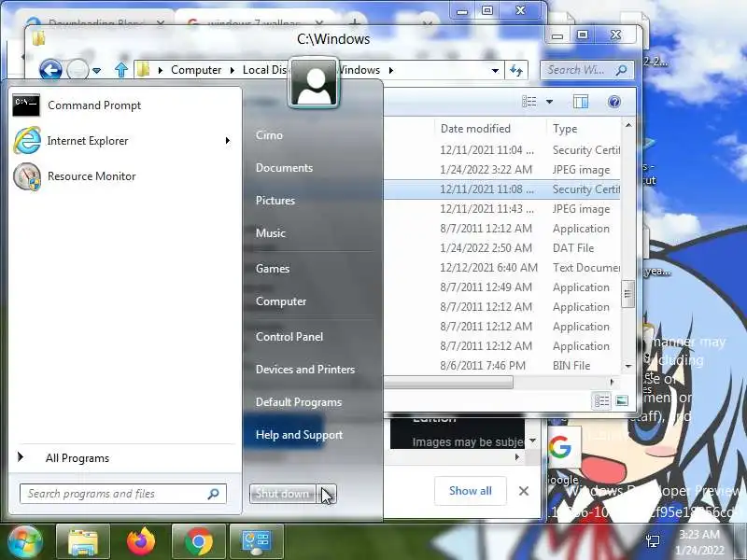Click Computer in the address breadcrumb
This screenshot has width=747, height=560.
pyautogui.click(x=196, y=70)
